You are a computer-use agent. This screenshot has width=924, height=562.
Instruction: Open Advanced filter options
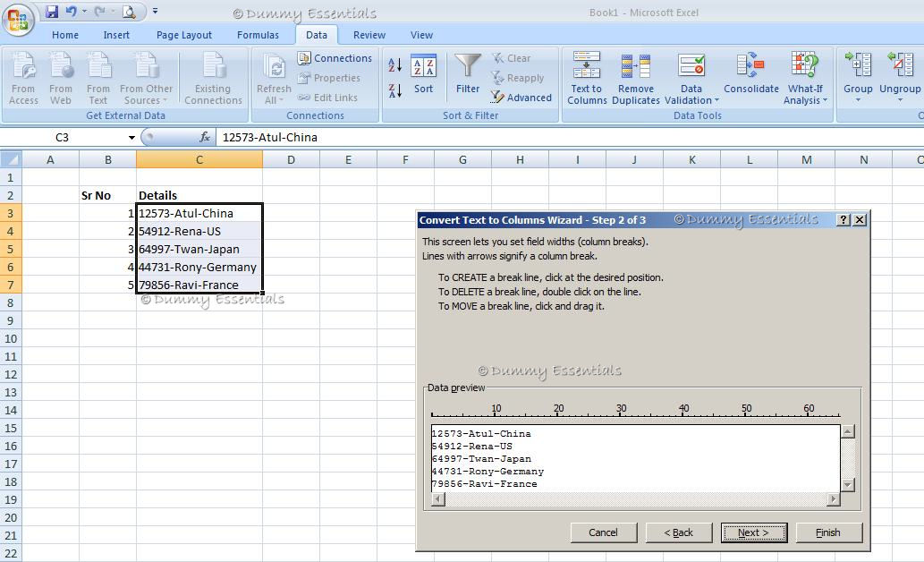coord(521,98)
